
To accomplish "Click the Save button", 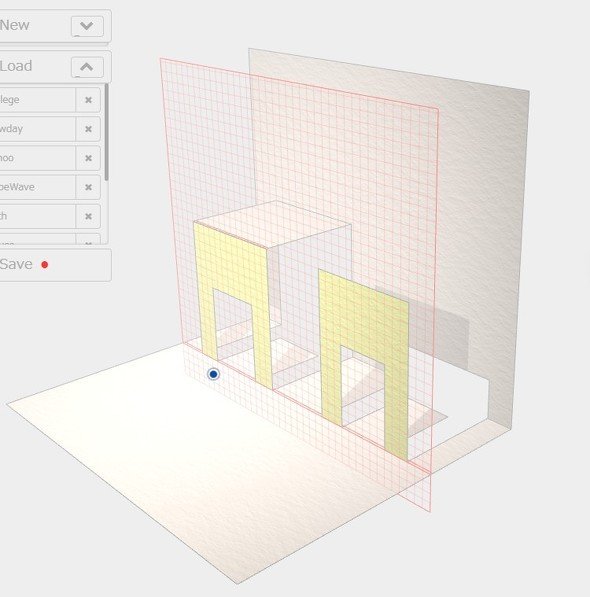I will tap(55, 265).
